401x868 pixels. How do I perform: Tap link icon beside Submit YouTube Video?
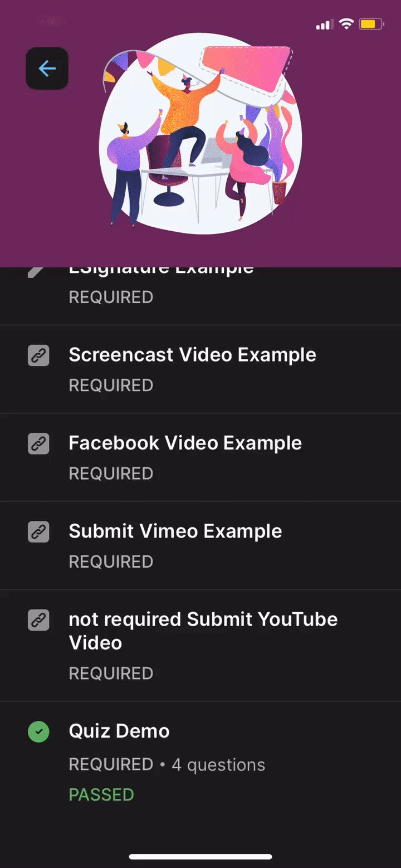[x=38, y=620]
